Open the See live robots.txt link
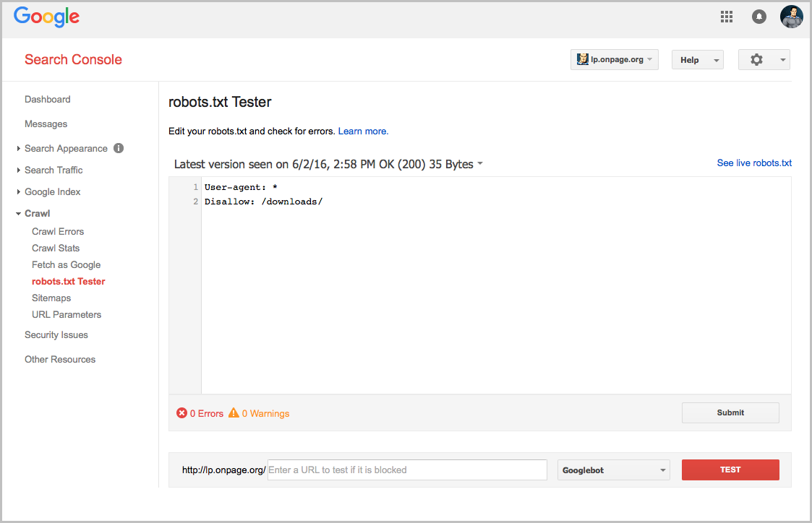This screenshot has height=523, width=812. coord(753,163)
